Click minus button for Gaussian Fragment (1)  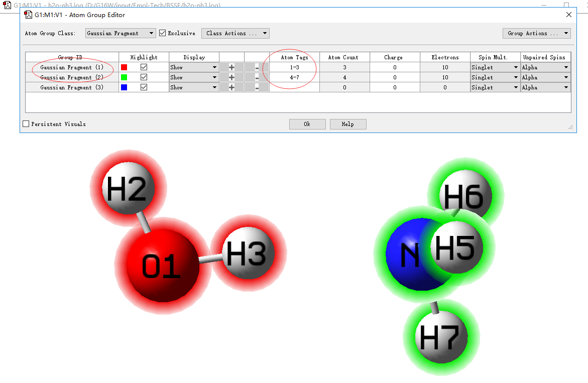click(x=257, y=67)
